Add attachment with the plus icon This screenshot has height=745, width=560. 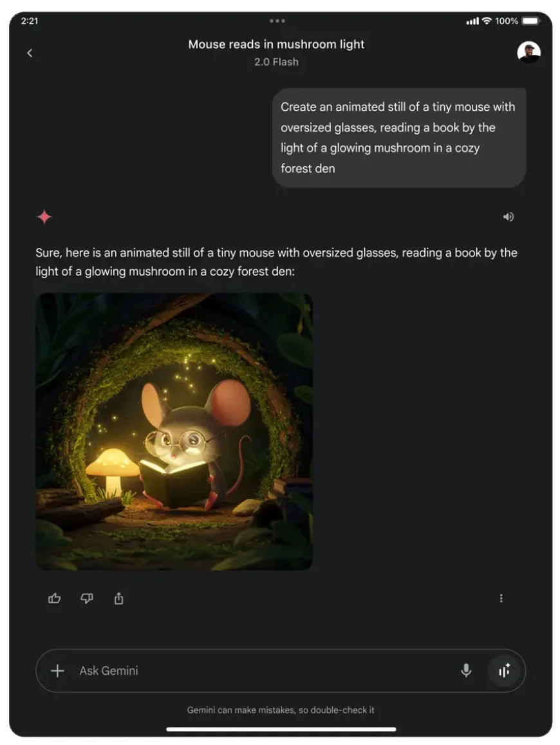(57, 670)
